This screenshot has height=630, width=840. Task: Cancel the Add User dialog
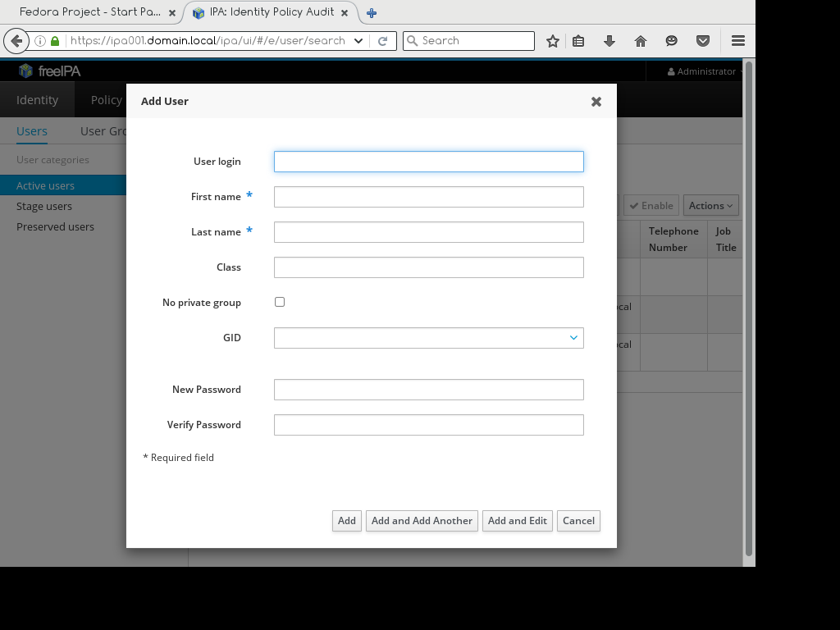[x=578, y=521]
